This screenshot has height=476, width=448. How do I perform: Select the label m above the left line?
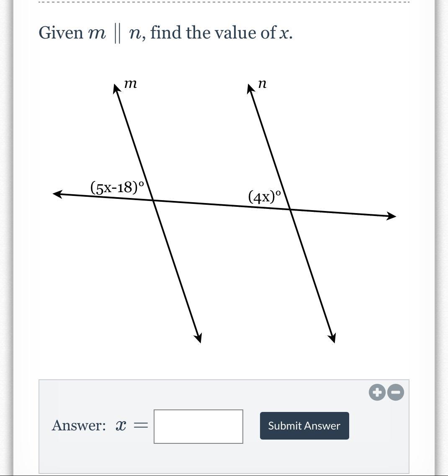[131, 84]
